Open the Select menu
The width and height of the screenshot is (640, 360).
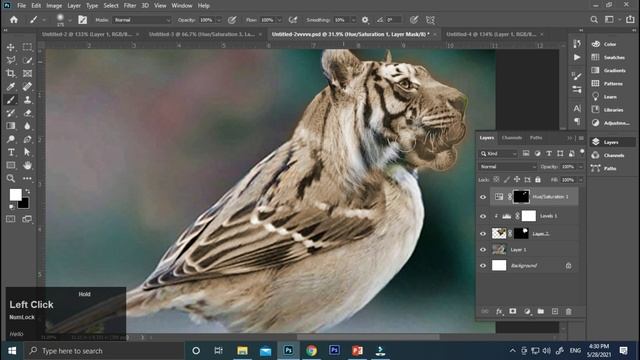click(111, 6)
